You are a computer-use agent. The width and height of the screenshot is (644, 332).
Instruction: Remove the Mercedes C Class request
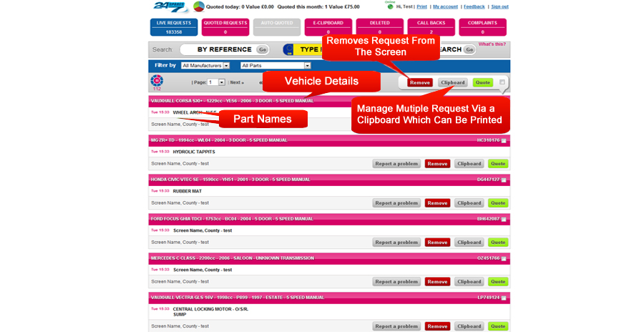437,282
